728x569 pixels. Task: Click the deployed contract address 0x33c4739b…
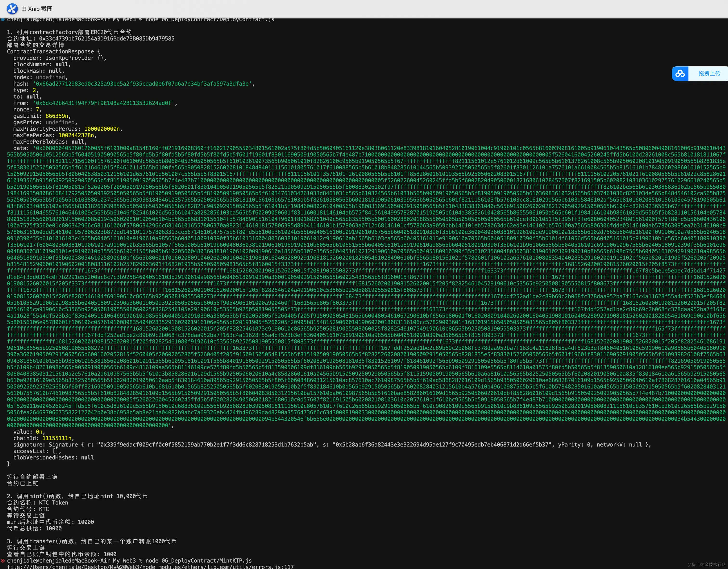107,39
